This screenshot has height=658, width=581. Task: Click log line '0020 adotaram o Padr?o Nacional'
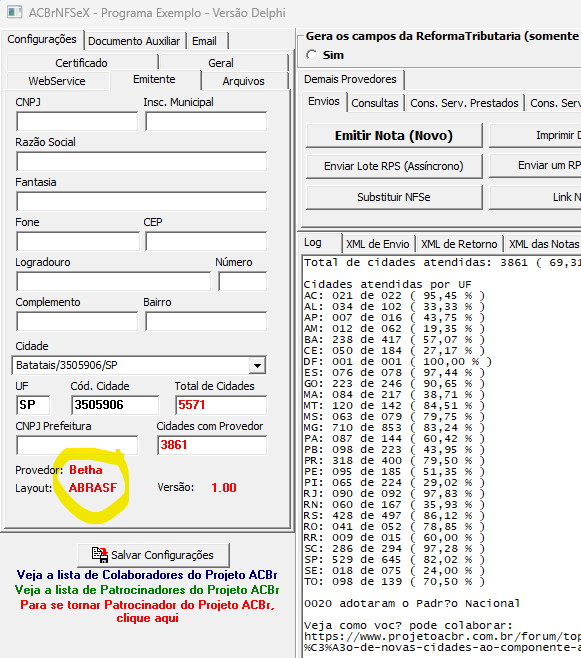tap(412, 603)
